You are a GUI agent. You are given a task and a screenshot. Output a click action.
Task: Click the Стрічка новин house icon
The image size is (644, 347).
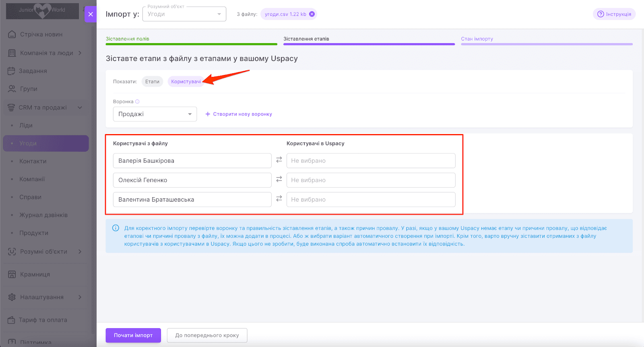tap(12, 34)
